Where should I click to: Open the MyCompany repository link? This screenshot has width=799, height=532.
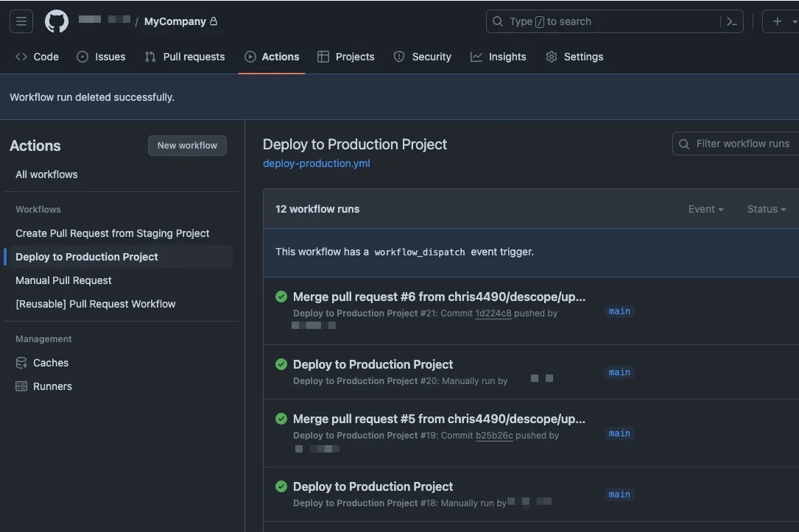tap(175, 21)
